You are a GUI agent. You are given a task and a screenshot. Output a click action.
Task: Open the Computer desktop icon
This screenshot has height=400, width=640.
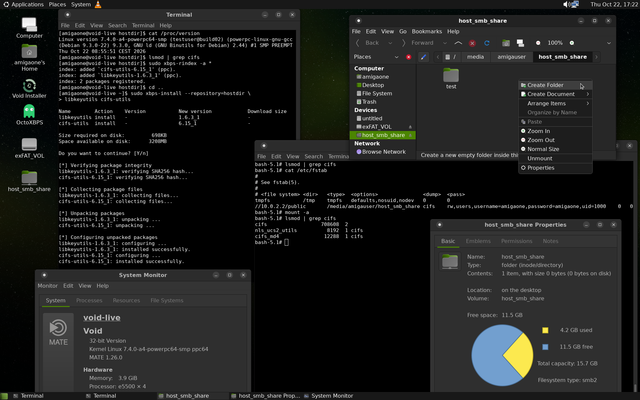tap(29, 25)
